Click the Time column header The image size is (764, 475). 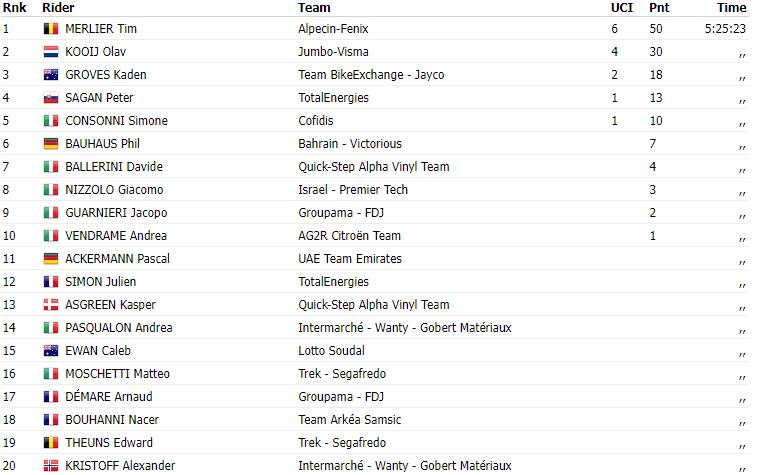pyautogui.click(x=731, y=8)
